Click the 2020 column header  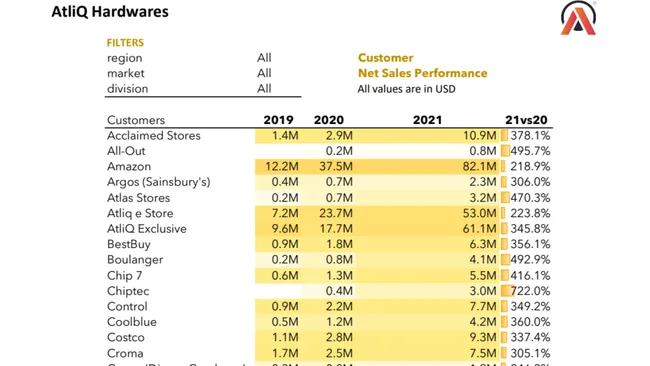[x=329, y=120]
